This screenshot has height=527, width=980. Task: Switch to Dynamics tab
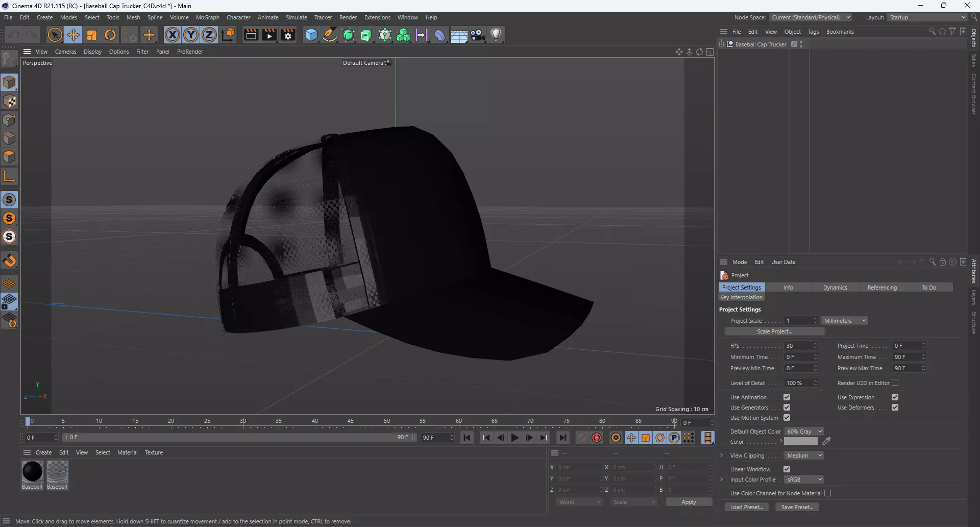click(835, 288)
